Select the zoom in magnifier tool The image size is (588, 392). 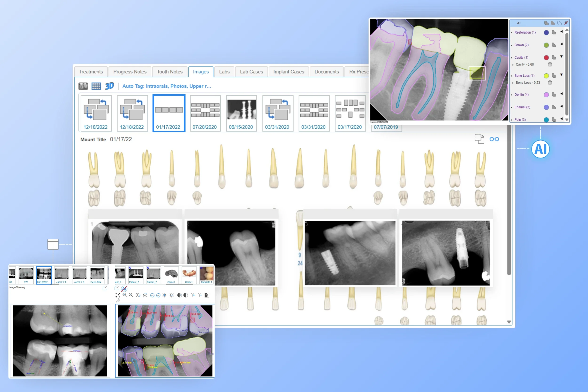point(125,296)
